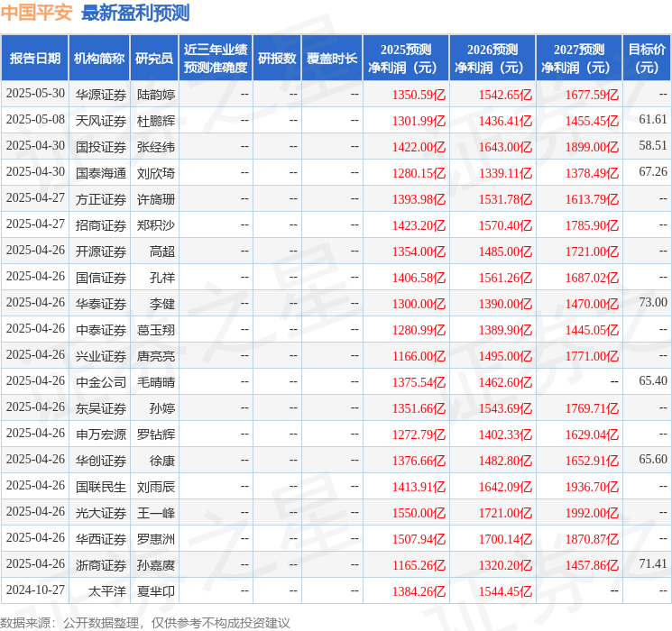The width and height of the screenshot is (672, 631).
Task: Select researcher 郑积沙
Action: pos(156,225)
